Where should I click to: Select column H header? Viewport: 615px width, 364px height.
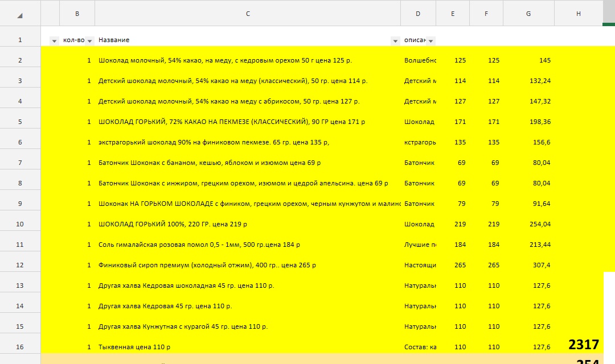578,14
